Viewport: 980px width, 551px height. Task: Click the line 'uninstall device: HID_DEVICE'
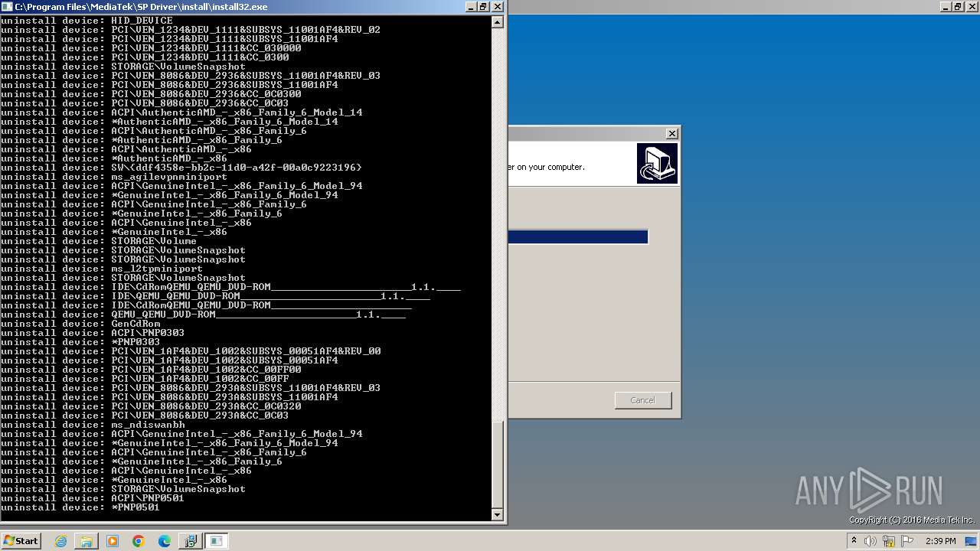click(x=87, y=21)
